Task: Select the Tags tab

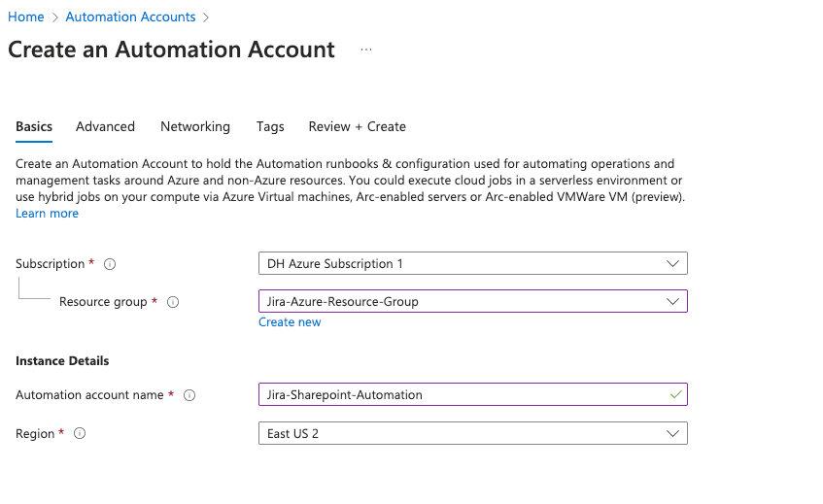Action: point(270,126)
